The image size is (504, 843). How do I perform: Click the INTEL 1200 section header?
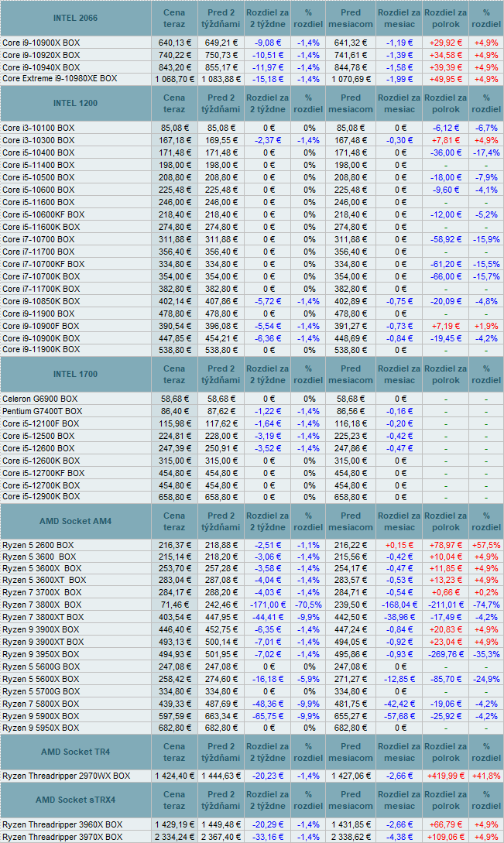pyautogui.click(x=75, y=103)
